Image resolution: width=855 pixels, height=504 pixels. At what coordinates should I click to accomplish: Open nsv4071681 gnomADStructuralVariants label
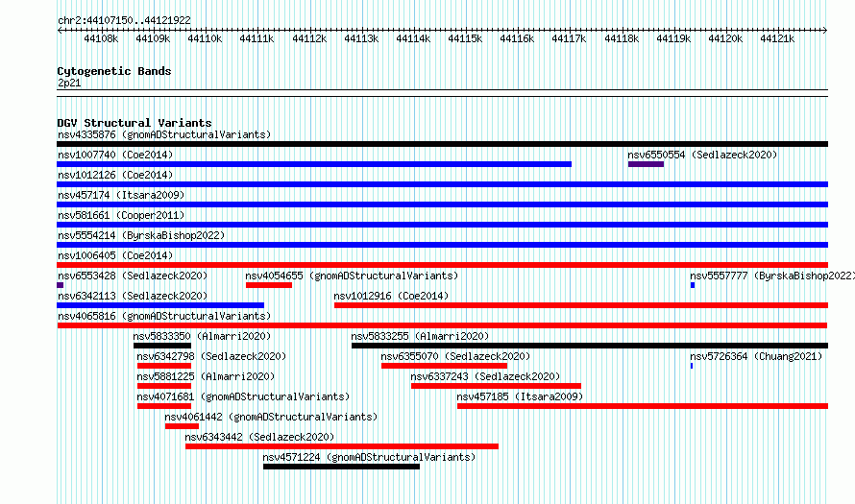pyautogui.click(x=243, y=396)
